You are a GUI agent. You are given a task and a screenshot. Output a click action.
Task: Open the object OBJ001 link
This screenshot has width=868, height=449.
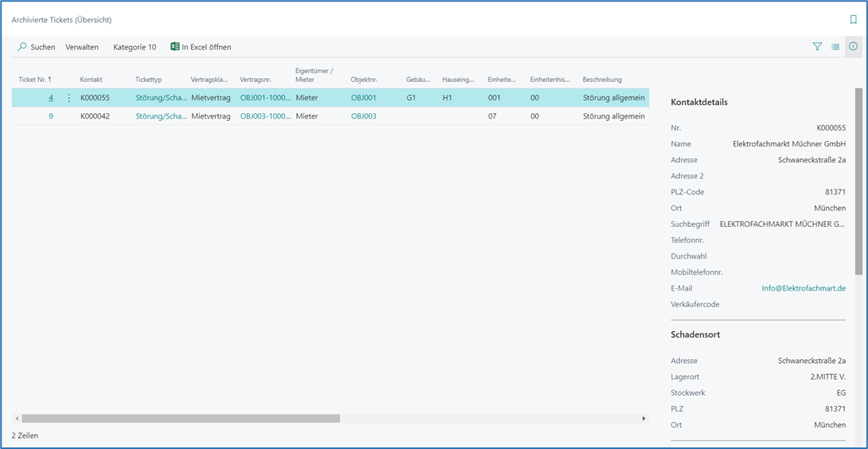point(363,98)
